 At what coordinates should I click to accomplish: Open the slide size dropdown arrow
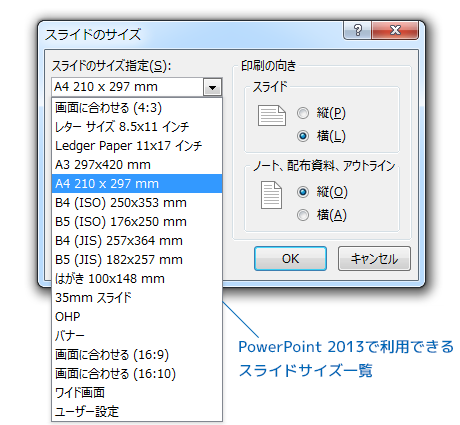click(212, 87)
